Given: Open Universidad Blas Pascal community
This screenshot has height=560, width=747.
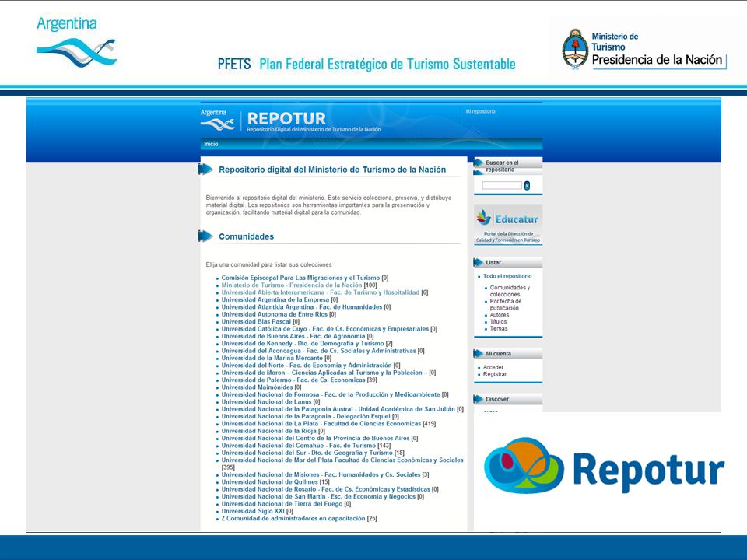Looking at the screenshot, I should [x=256, y=321].
